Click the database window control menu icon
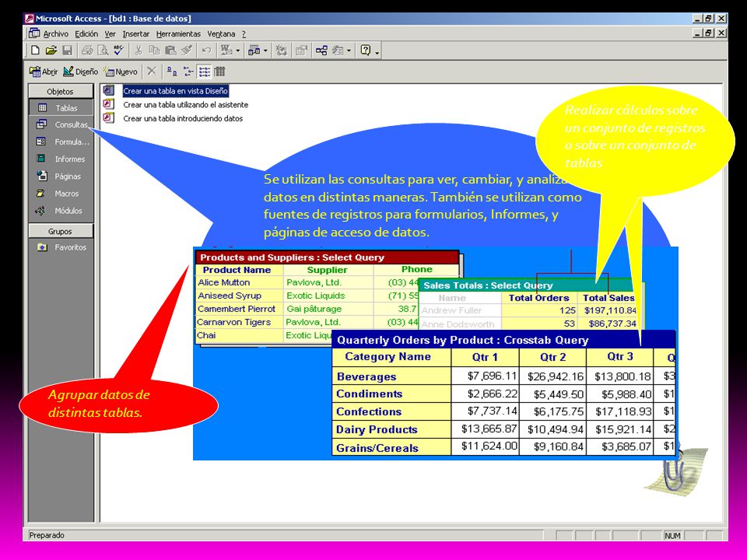 coord(33,33)
